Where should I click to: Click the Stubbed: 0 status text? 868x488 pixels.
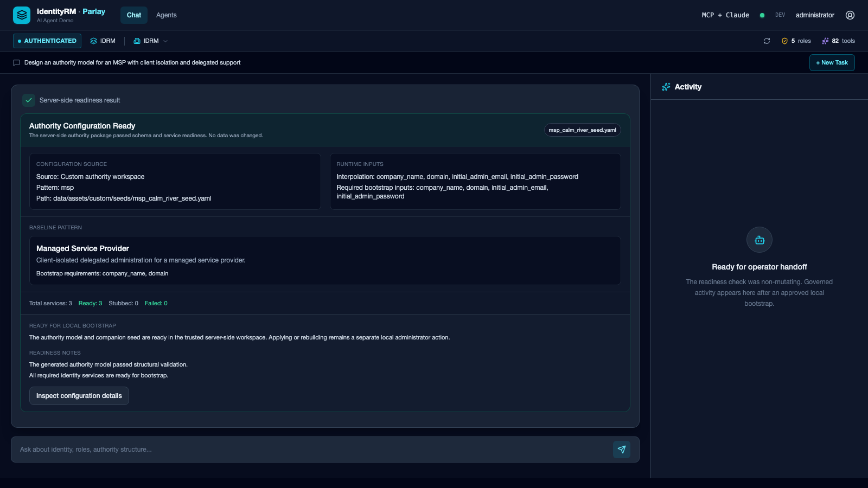[123, 304]
